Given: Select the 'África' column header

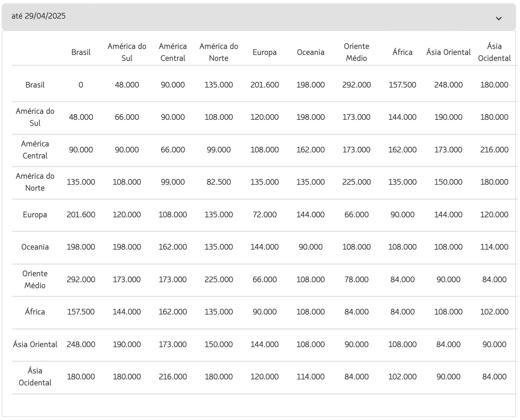Looking at the screenshot, I should pos(402,52).
